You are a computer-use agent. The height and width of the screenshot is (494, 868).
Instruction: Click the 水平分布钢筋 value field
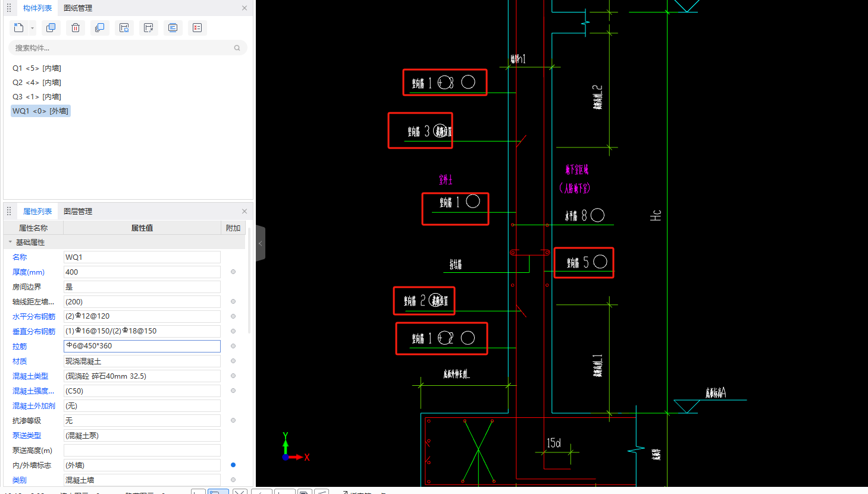coord(142,316)
